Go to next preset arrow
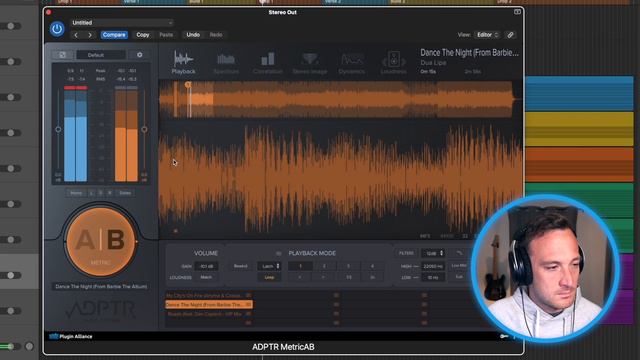The width and height of the screenshot is (640, 360). 90,35
